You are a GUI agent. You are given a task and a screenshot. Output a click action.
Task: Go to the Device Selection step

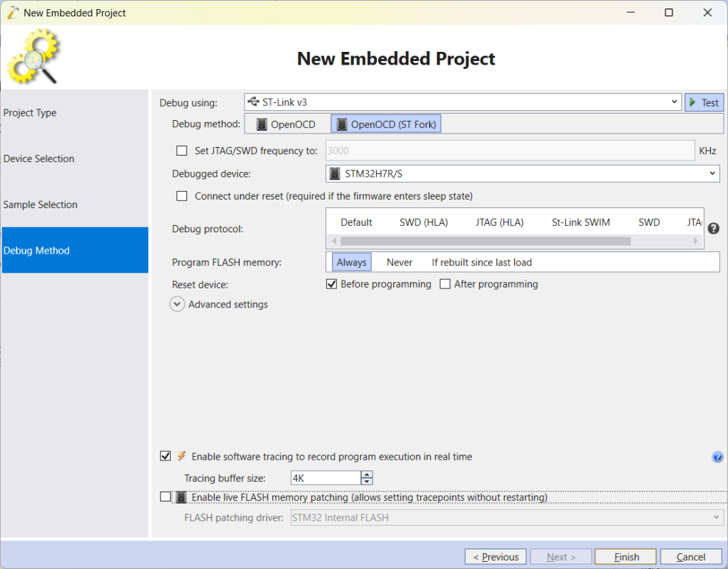[x=38, y=158]
